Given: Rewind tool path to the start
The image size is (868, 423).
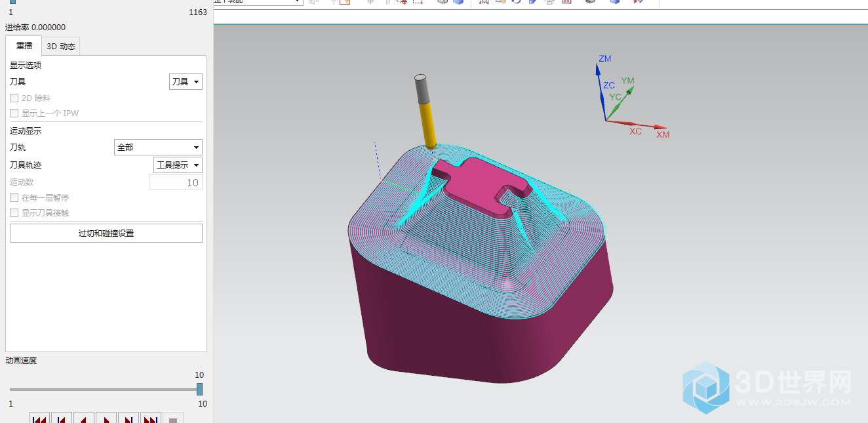Looking at the screenshot, I should 39,418.
